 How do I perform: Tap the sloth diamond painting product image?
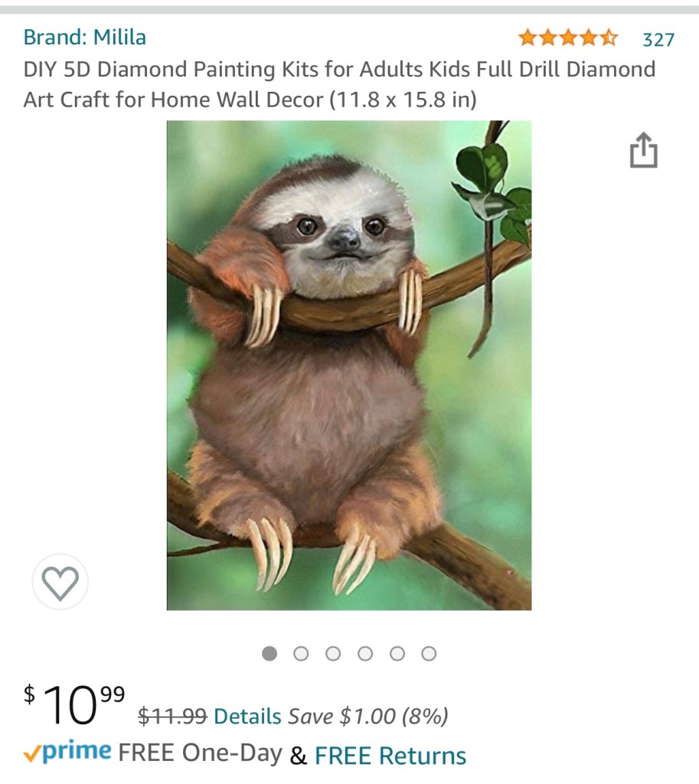pyautogui.click(x=349, y=365)
